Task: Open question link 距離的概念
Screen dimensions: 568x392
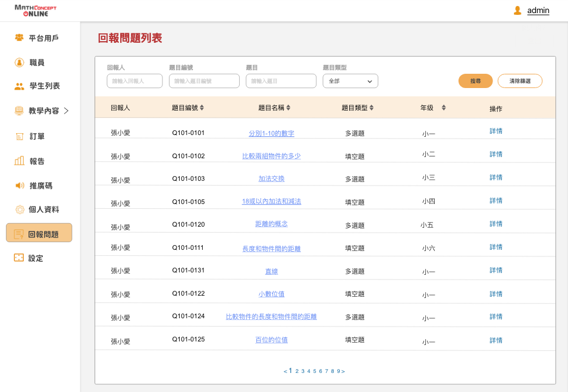Action: pos(271,224)
